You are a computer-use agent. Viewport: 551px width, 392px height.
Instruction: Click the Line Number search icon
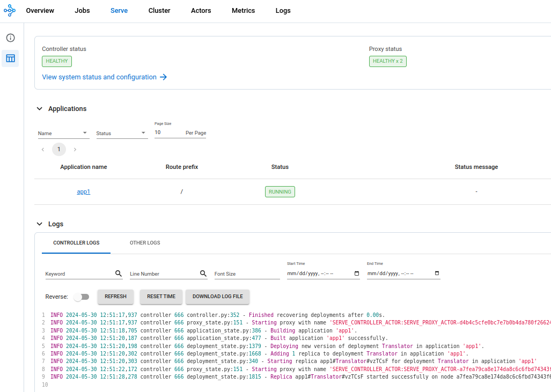[203, 273]
